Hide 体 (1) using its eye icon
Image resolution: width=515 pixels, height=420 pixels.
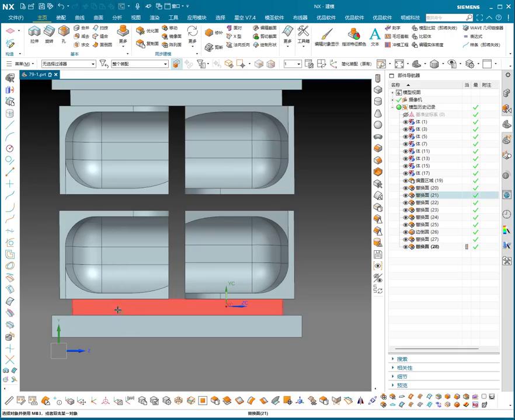pyautogui.click(x=405, y=122)
